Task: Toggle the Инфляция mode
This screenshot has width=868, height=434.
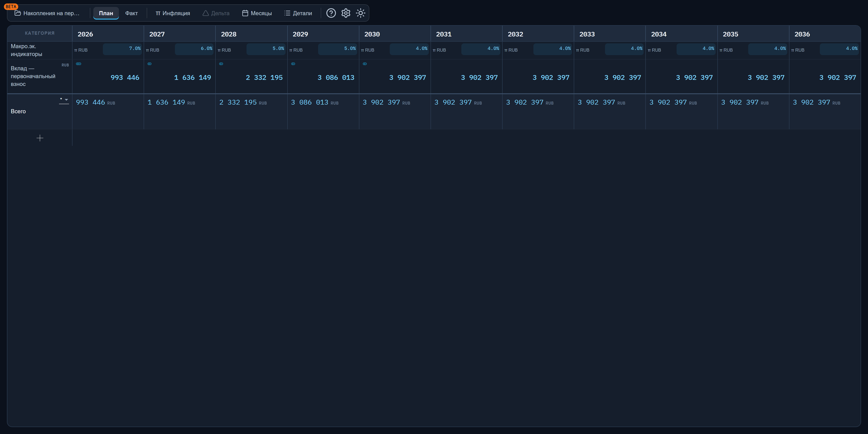Action: coord(173,13)
